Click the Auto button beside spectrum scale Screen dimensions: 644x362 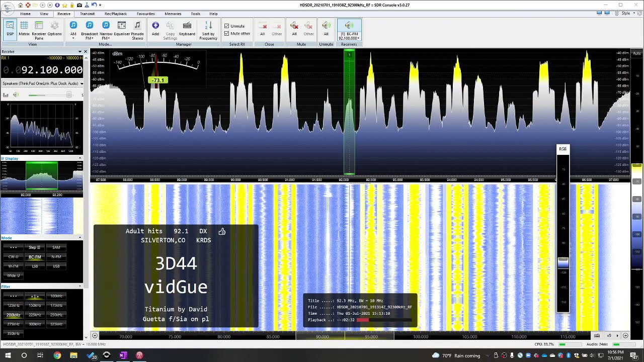(637, 53)
